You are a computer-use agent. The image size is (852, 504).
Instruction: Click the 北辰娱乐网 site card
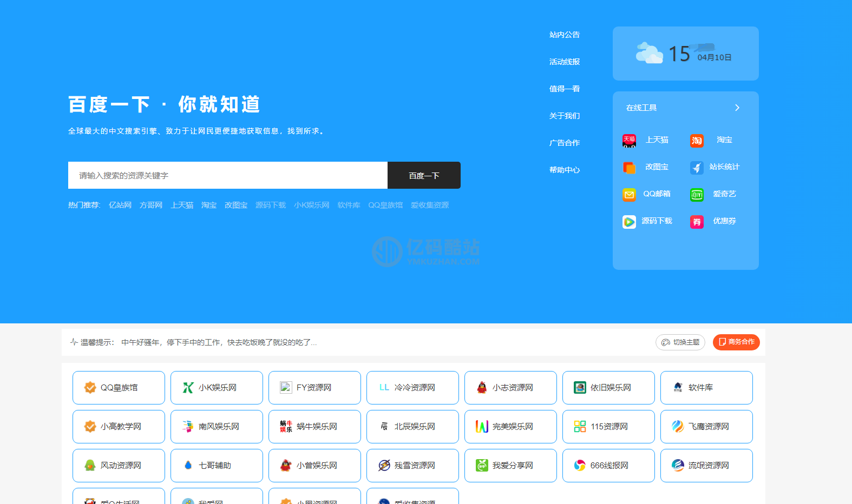(x=412, y=427)
